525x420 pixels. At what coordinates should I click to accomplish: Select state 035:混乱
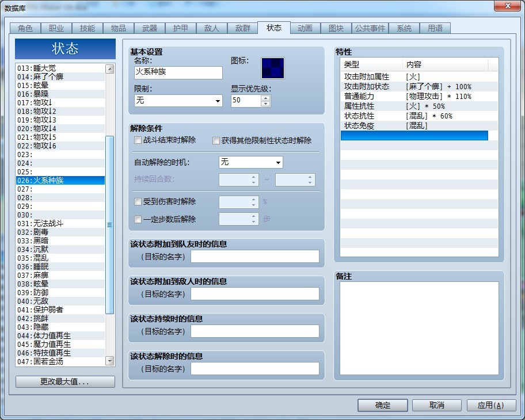pos(60,258)
